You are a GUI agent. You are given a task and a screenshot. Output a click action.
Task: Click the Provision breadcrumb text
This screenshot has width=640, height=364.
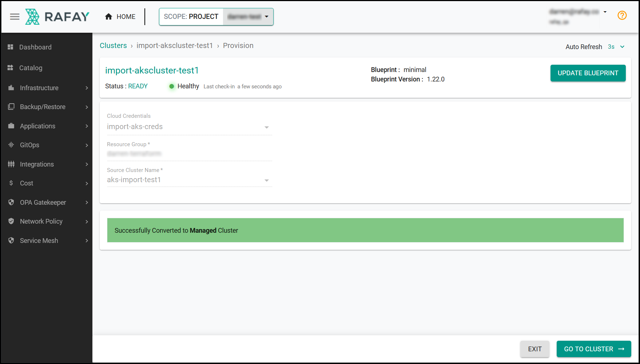(x=238, y=45)
